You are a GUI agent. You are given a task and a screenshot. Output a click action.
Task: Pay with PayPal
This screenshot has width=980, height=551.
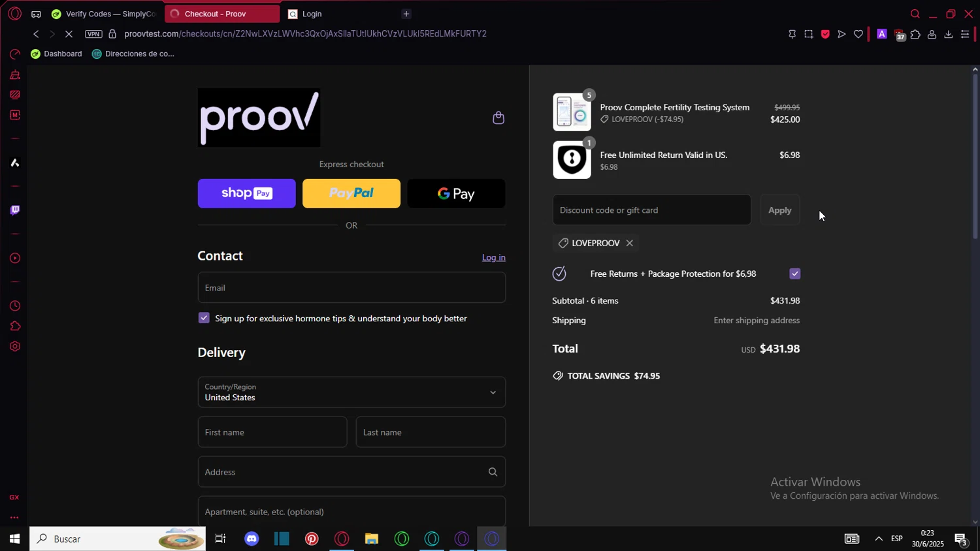tap(351, 193)
